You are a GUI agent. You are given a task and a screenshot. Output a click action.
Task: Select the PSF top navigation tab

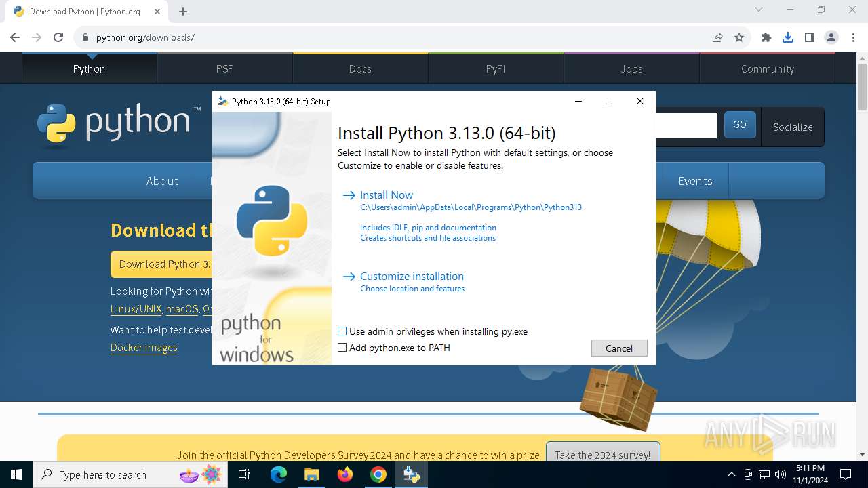(x=224, y=68)
